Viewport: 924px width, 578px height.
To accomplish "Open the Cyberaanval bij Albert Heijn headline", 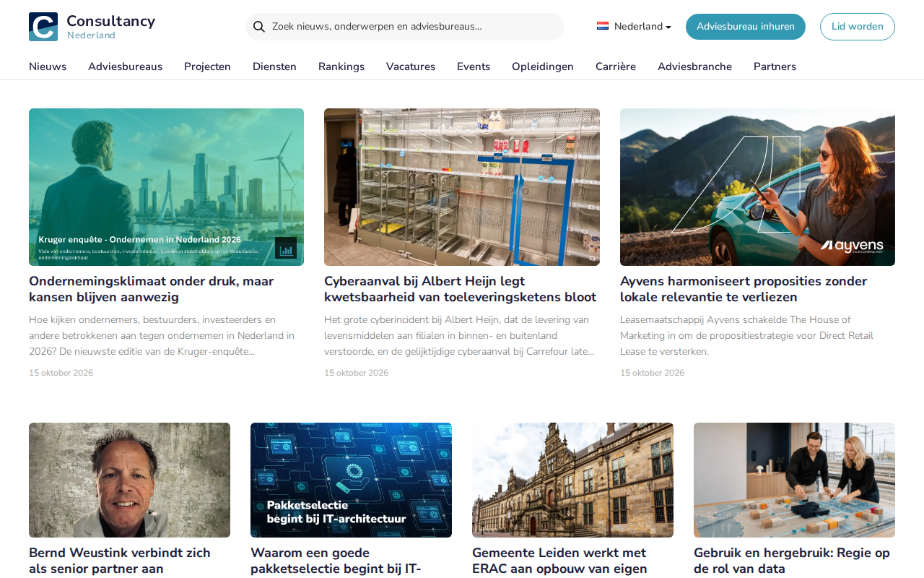I will 461,289.
